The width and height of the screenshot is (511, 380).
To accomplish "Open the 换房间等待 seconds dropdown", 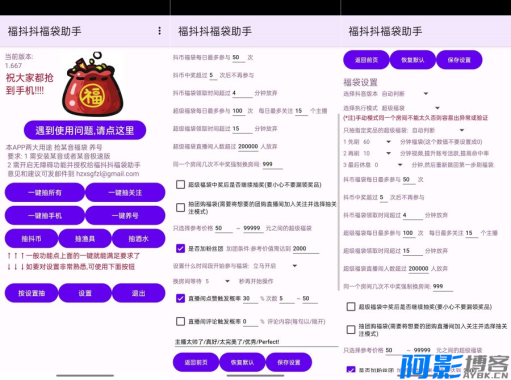I will point(217,281).
